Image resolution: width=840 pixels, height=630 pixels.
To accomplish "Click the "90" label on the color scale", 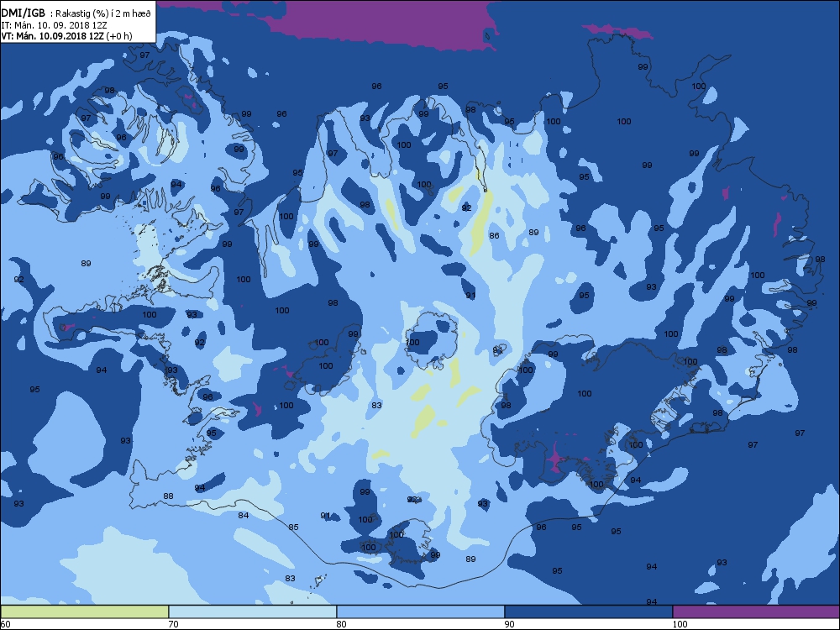I will point(510,624).
